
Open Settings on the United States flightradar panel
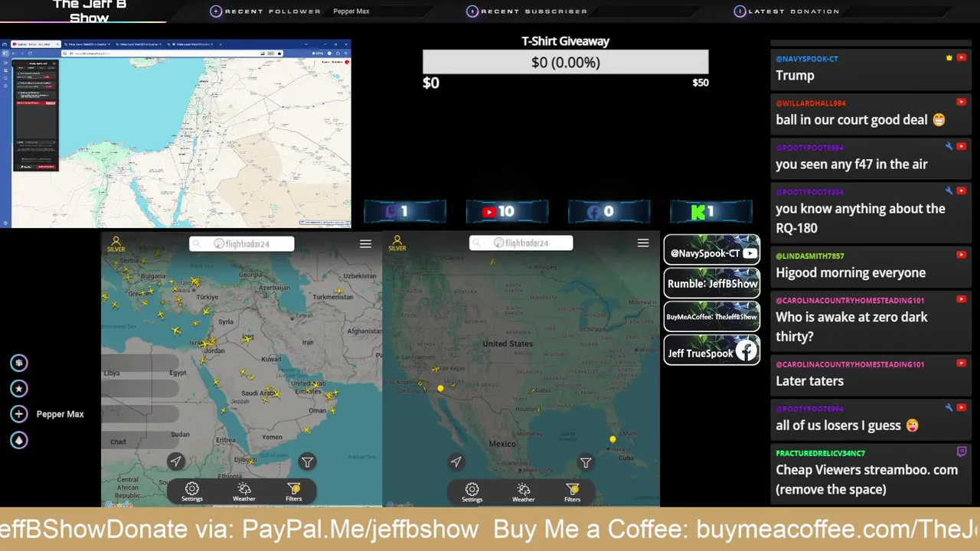point(472,492)
